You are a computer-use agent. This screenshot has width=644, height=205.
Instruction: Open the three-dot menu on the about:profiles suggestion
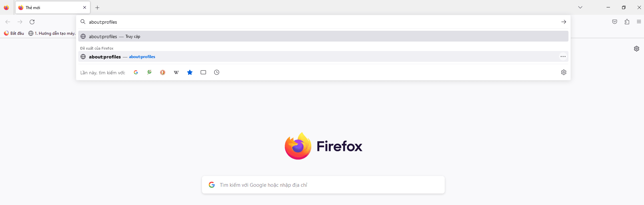563,56
